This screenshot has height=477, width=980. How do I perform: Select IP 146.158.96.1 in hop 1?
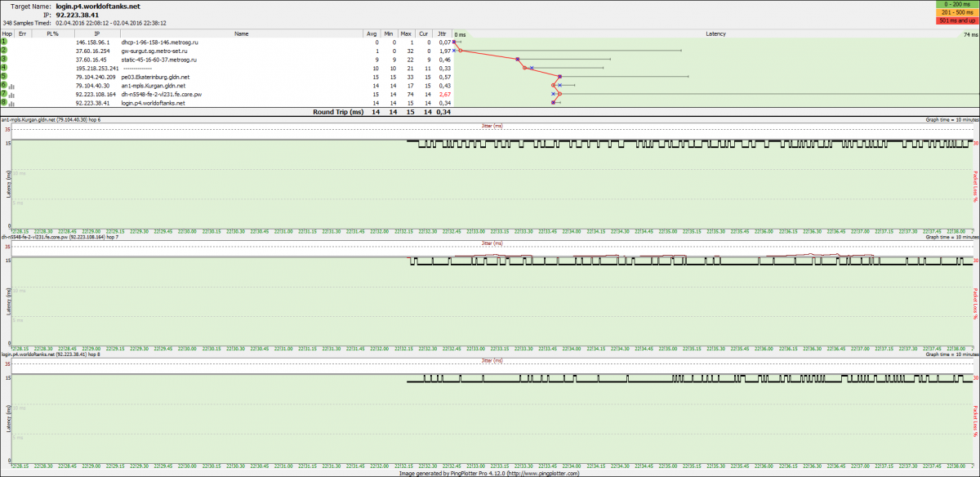tap(91, 42)
